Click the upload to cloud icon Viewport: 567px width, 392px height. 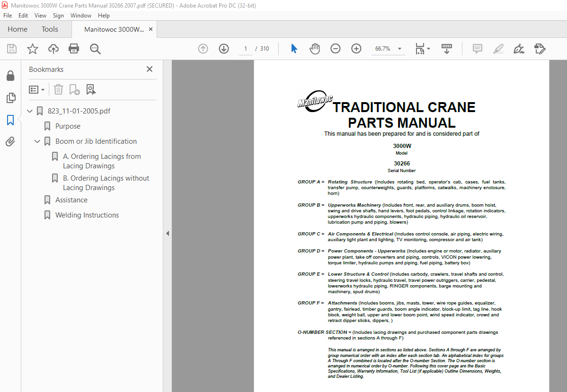53,49
